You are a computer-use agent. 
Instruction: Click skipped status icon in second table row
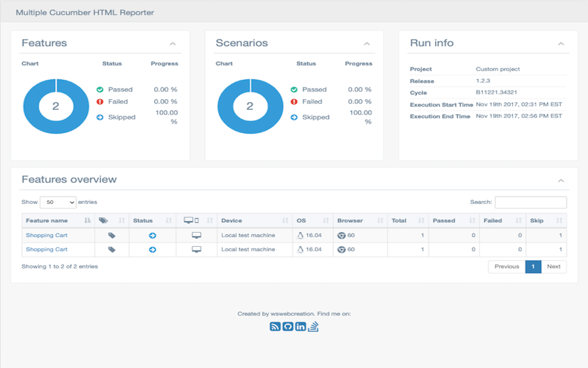153,250
